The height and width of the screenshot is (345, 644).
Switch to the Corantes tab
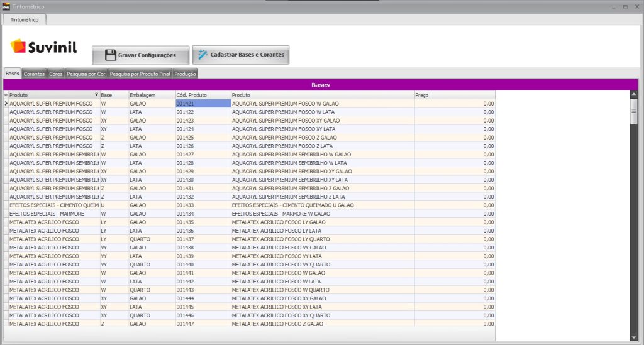tap(34, 74)
